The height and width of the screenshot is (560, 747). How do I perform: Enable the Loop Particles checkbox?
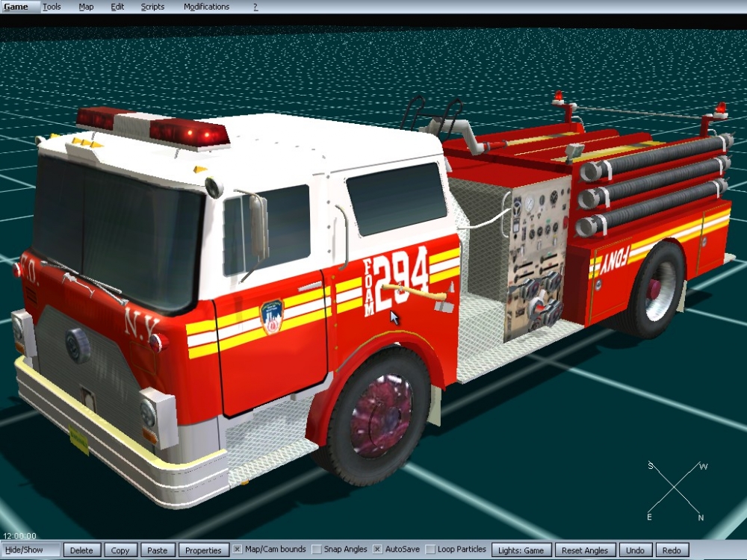(x=430, y=550)
